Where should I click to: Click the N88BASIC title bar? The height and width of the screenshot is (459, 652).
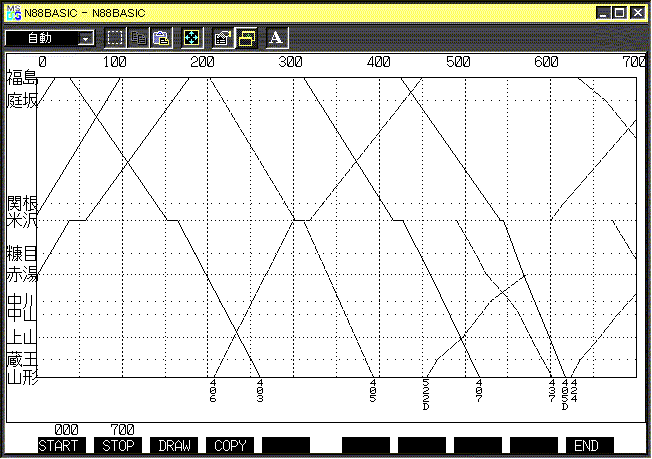click(300, 12)
